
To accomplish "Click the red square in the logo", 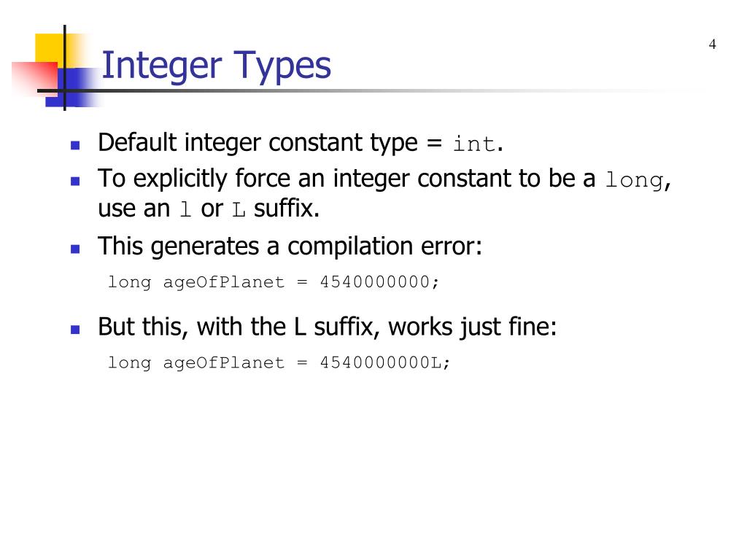I will tap(34, 76).
